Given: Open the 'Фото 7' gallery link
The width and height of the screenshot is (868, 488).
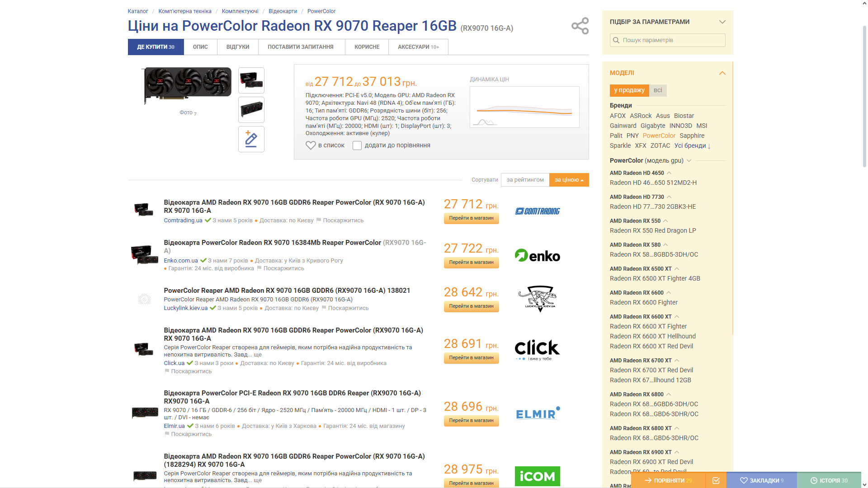Looking at the screenshot, I should (188, 113).
